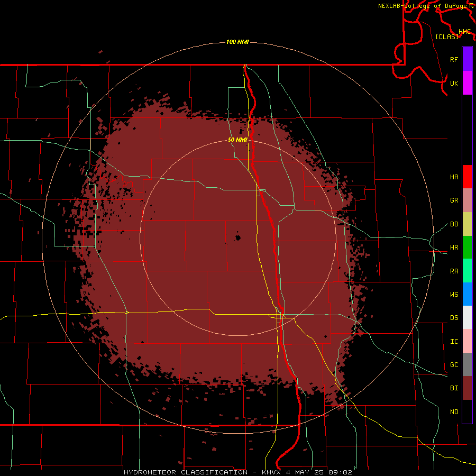Click the GR legend label

tap(454, 200)
